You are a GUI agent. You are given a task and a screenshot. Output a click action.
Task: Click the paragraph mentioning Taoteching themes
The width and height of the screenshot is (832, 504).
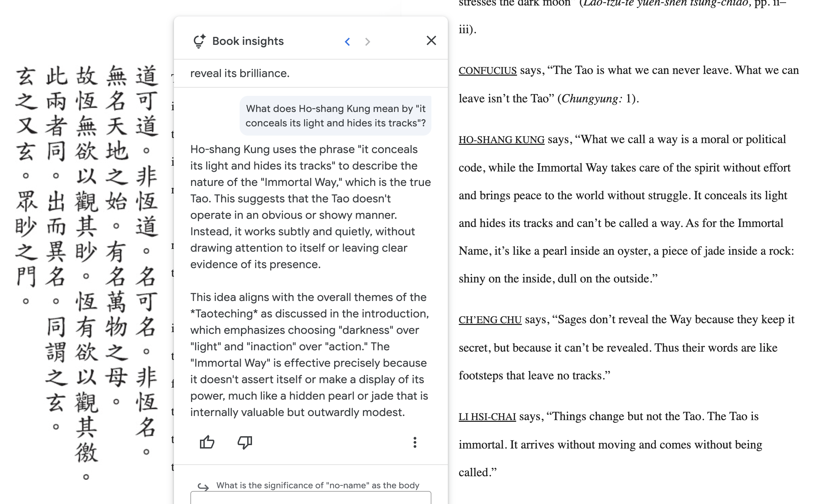point(310,355)
